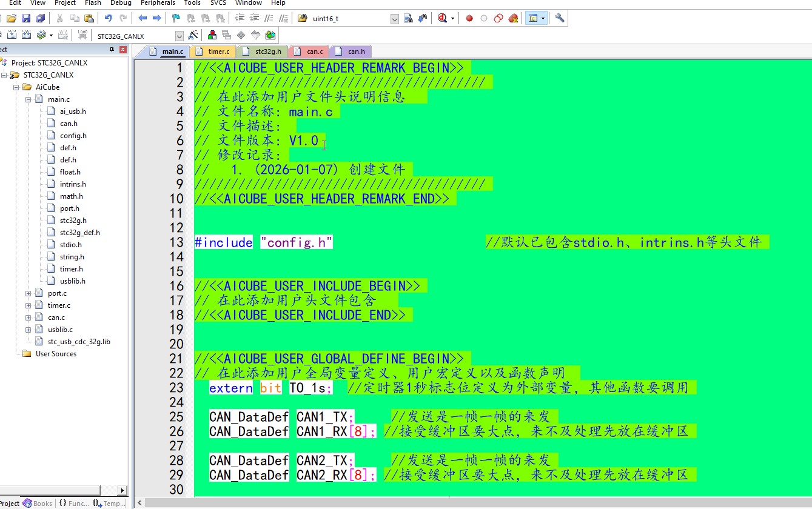Toggle breakpoint with red circle icon
Image resolution: width=812 pixels, height=509 pixels.
[x=469, y=19]
